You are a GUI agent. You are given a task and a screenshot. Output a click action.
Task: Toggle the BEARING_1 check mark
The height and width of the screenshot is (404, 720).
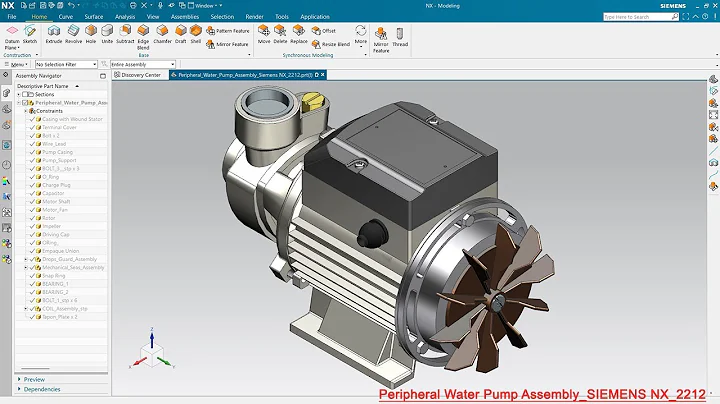[32, 284]
